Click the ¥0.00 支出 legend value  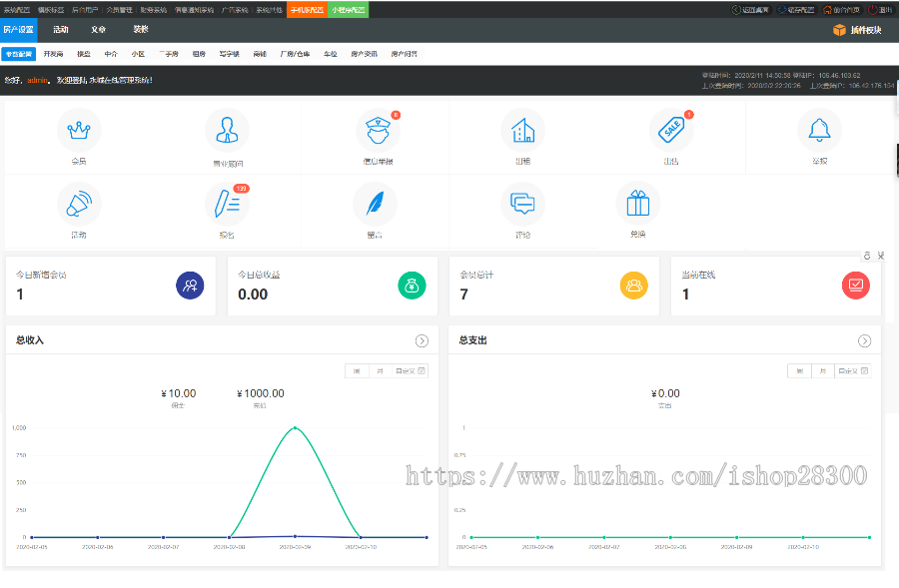665,393
